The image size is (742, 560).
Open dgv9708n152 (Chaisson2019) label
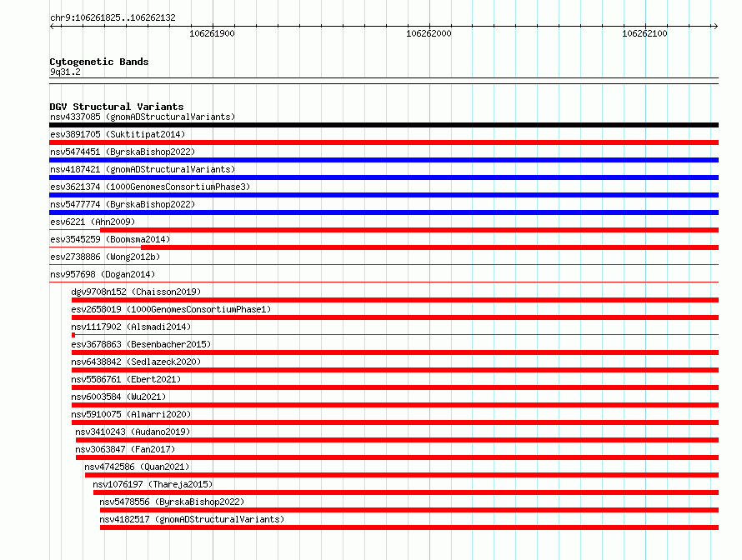click(136, 292)
